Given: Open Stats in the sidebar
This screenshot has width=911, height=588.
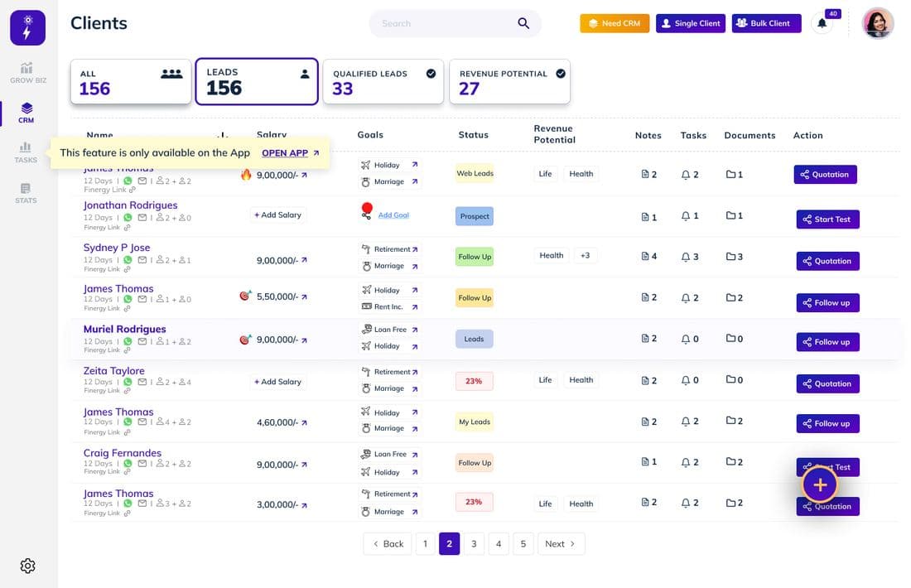Looking at the screenshot, I should 26,194.
